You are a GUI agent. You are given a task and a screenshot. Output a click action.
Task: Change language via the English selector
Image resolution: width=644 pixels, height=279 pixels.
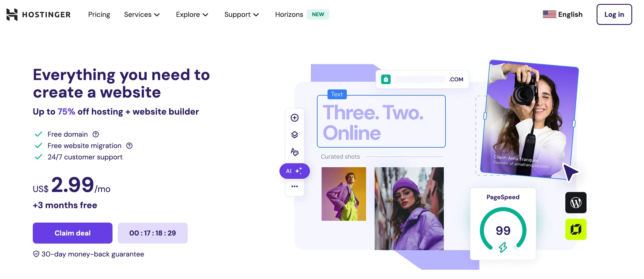563,14
